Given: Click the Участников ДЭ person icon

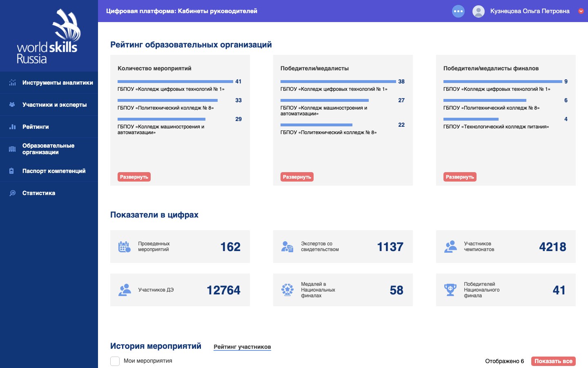Looking at the screenshot, I should [x=125, y=290].
